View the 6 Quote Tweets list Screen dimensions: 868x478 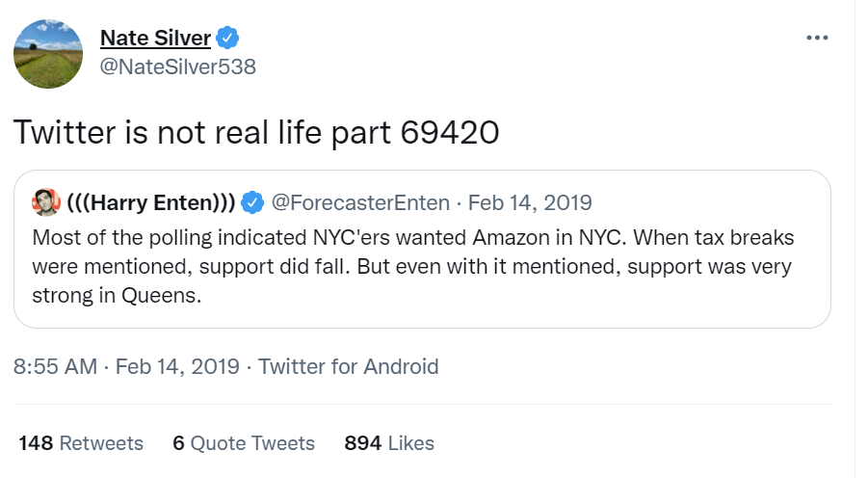tap(244, 443)
